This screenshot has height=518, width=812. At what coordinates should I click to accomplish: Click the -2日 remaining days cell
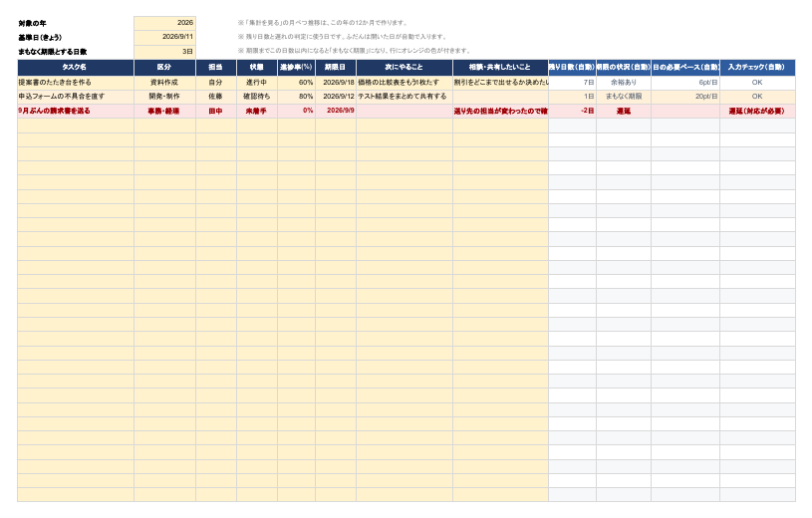click(x=572, y=111)
